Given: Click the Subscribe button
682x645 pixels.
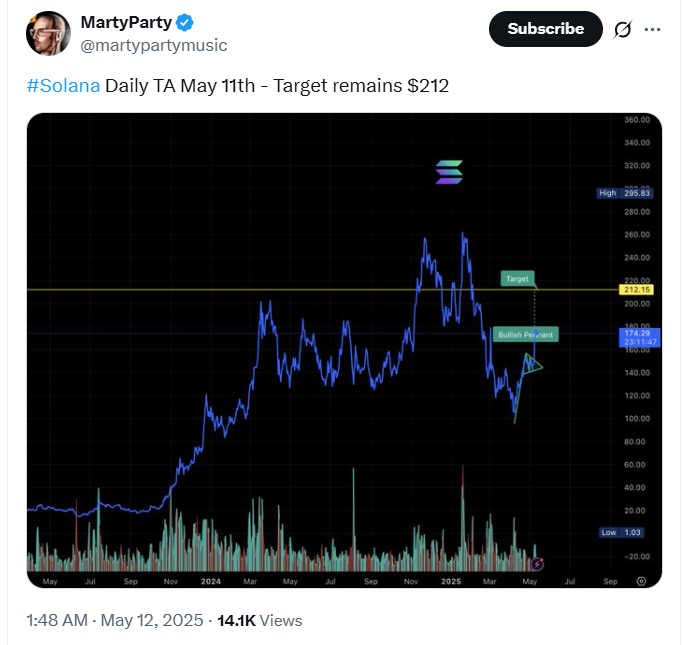Looking at the screenshot, I should pos(545,29).
